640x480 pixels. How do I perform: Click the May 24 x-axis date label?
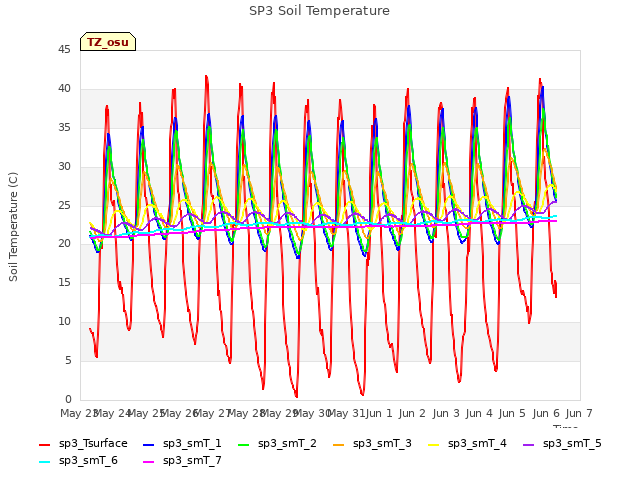pyautogui.click(x=112, y=413)
